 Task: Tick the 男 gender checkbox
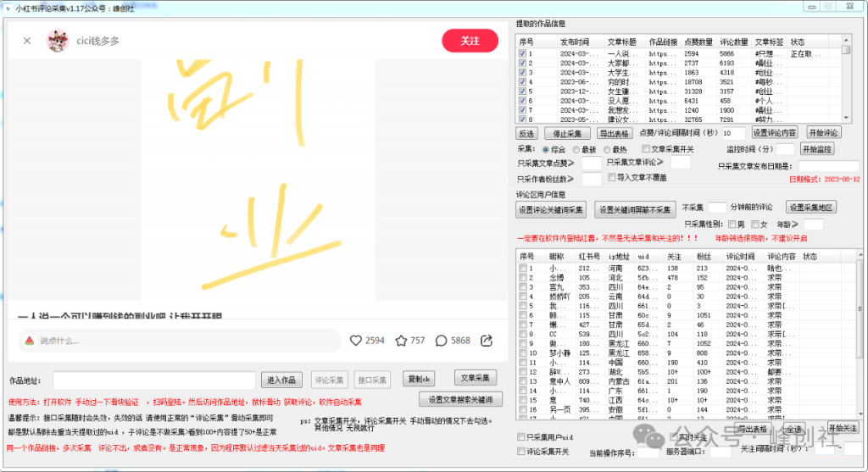[732, 224]
